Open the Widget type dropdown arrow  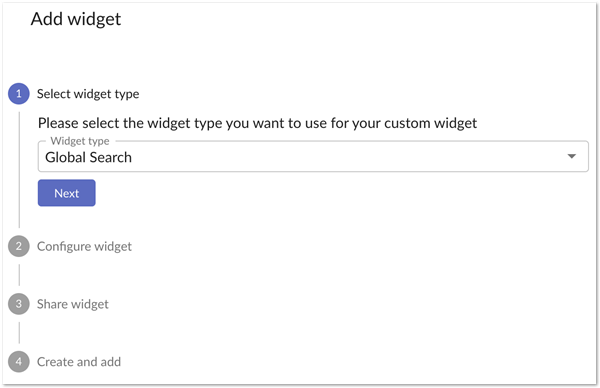click(572, 156)
